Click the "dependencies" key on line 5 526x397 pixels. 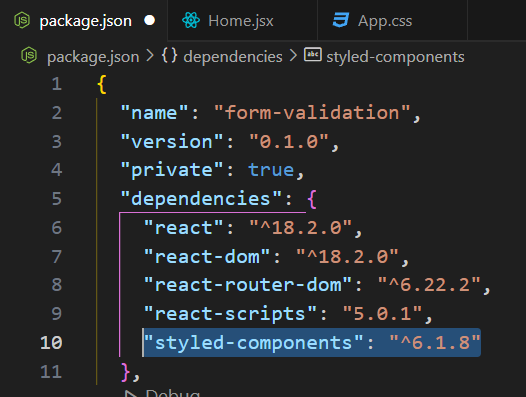201,199
